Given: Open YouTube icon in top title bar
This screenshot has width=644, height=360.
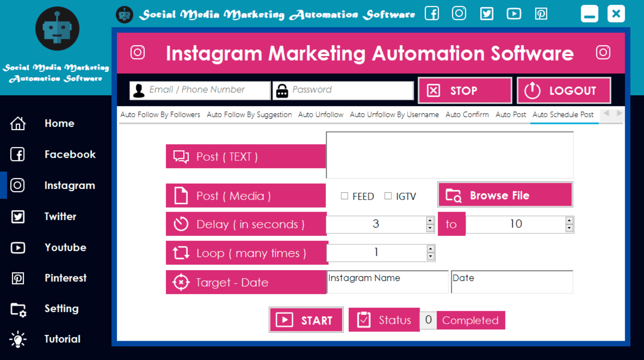Looking at the screenshot, I should 514,14.
